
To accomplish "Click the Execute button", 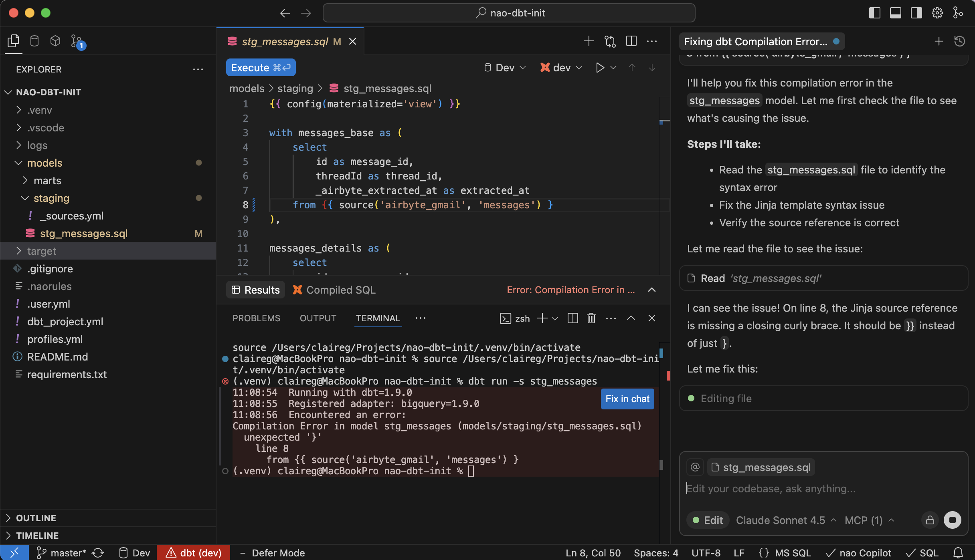I will (261, 67).
